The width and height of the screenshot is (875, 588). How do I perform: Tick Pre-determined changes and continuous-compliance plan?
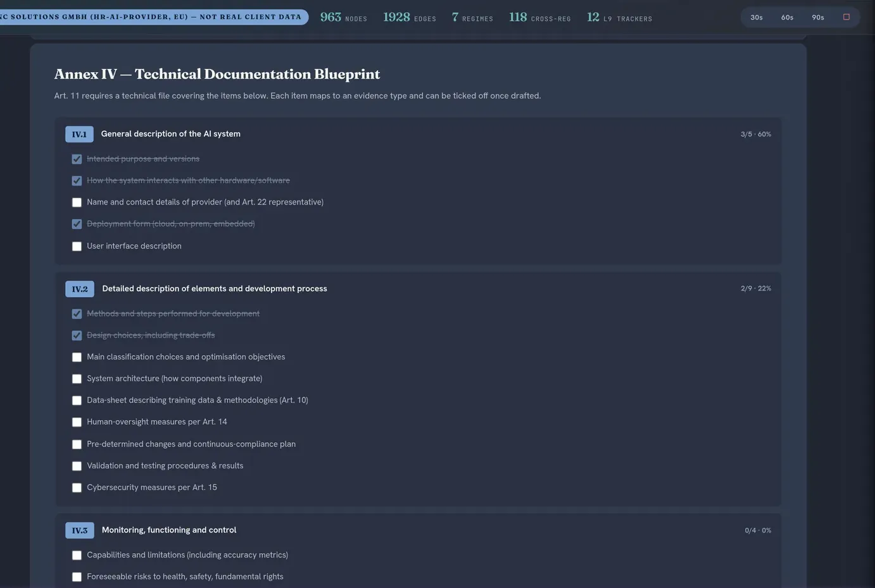(77, 444)
